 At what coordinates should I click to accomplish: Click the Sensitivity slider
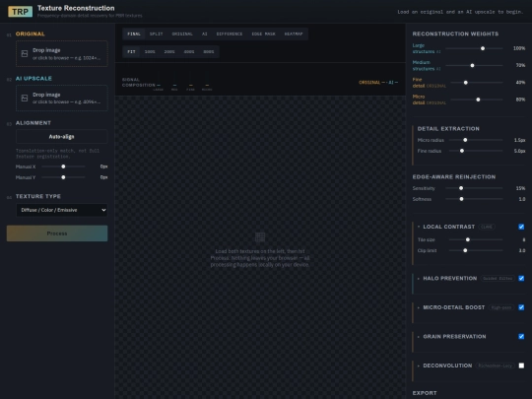point(474,188)
